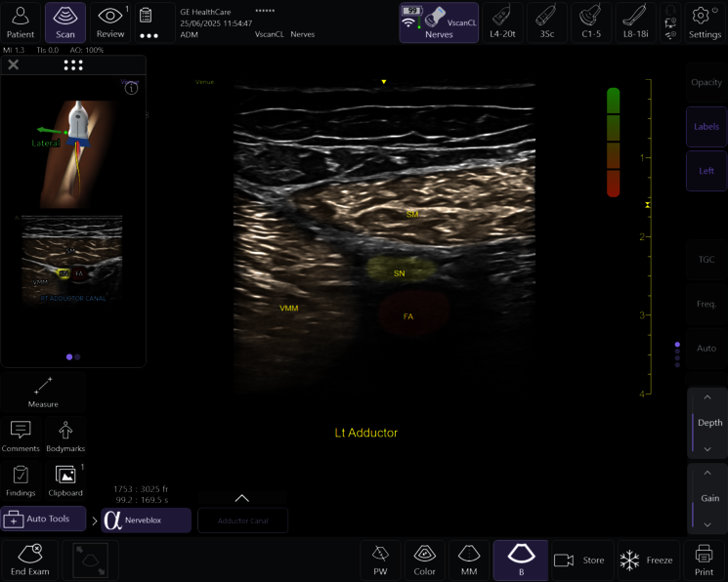The width and height of the screenshot is (728, 582).
Task: Switch to Color Doppler mode
Action: coord(424,561)
